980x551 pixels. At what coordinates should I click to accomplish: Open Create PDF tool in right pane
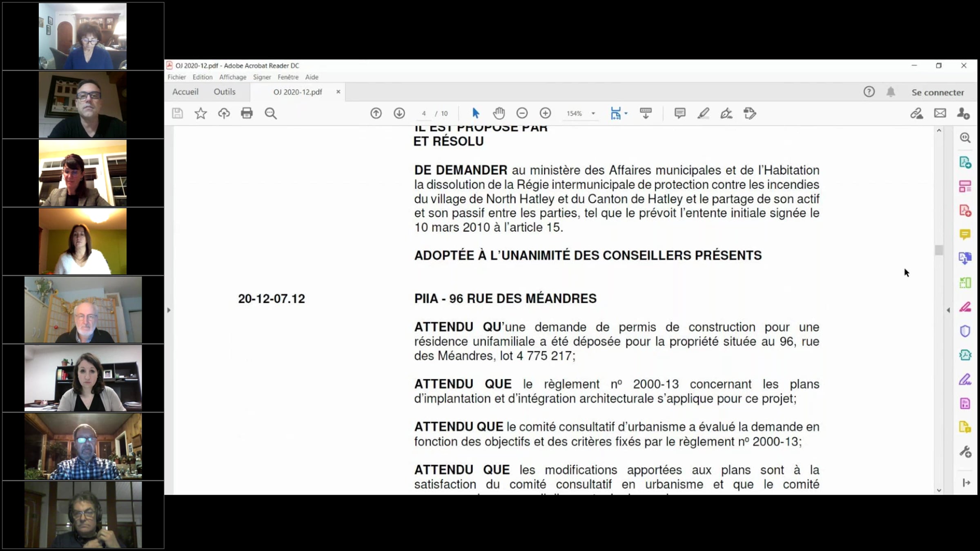(x=965, y=211)
